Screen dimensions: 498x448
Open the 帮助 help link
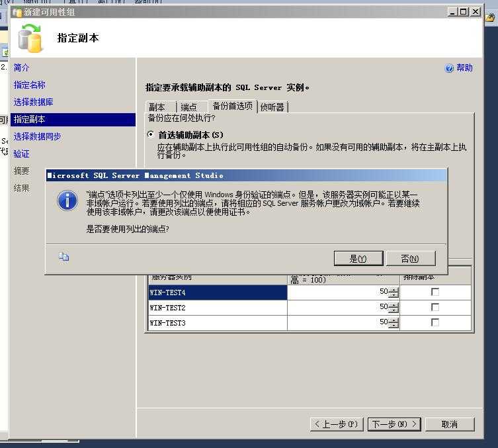pyautogui.click(x=464, y=67)
